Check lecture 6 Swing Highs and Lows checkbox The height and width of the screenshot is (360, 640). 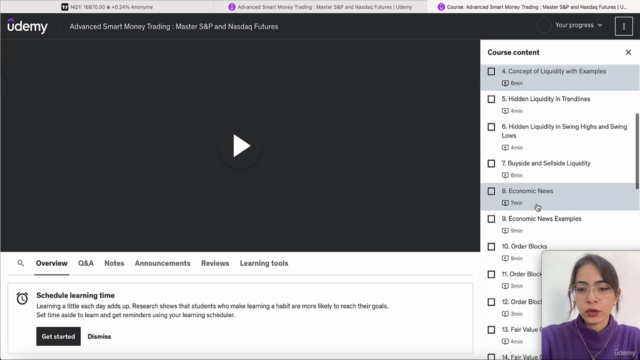[491, 127]
